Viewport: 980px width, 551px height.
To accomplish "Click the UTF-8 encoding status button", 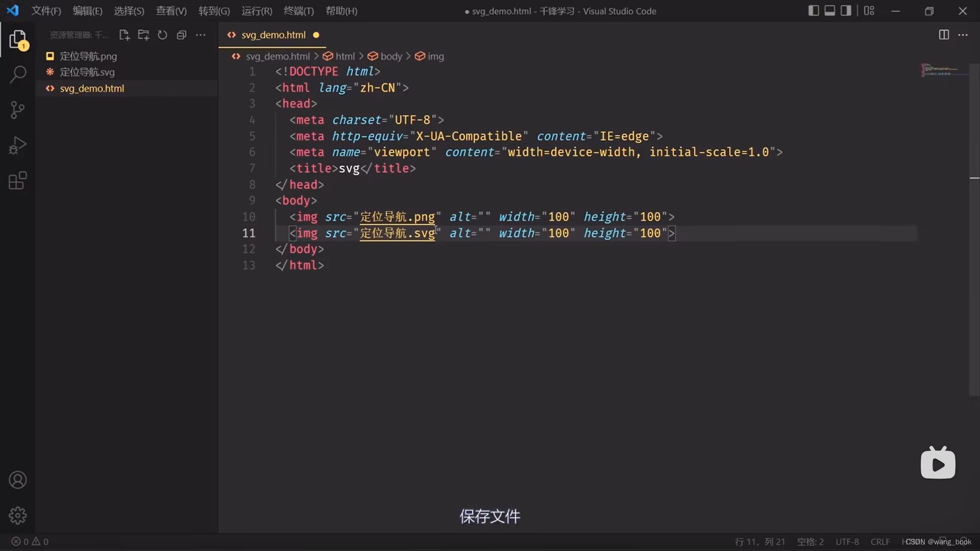I will (847, 542).
